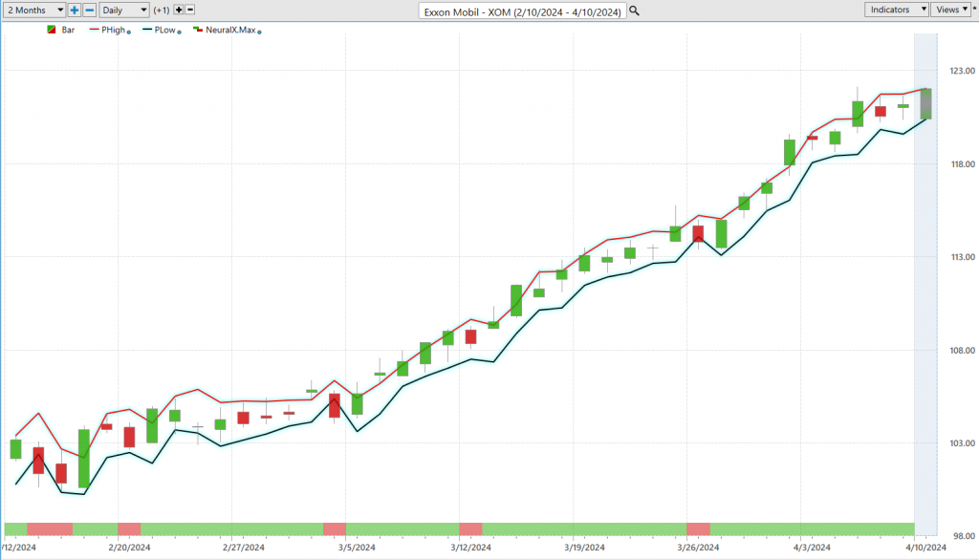Click the red NeuralX segment above 3/26/2024

pyautogui.click(x=698, y=529)
